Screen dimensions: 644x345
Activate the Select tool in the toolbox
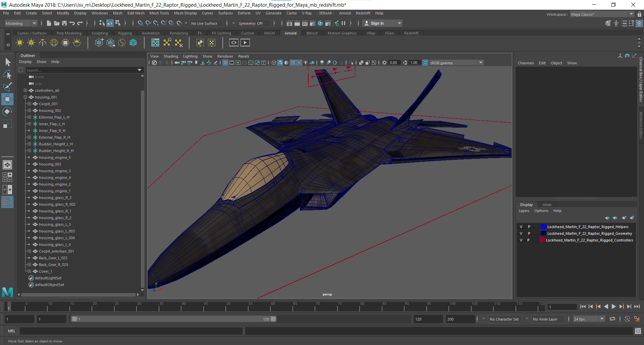point(7,62)
